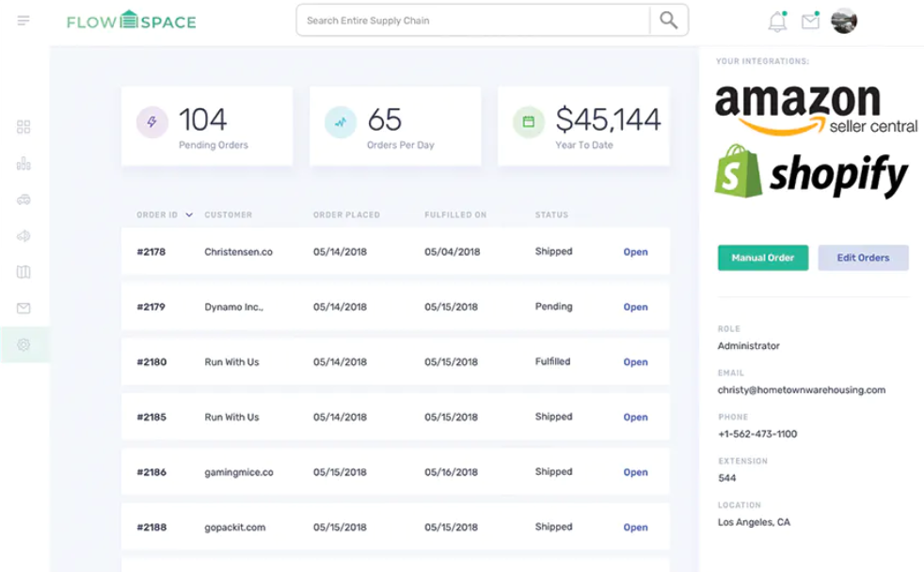Click the Pending Orders summary card
This screenshot has width=924, height=572.
coord(207,126)
